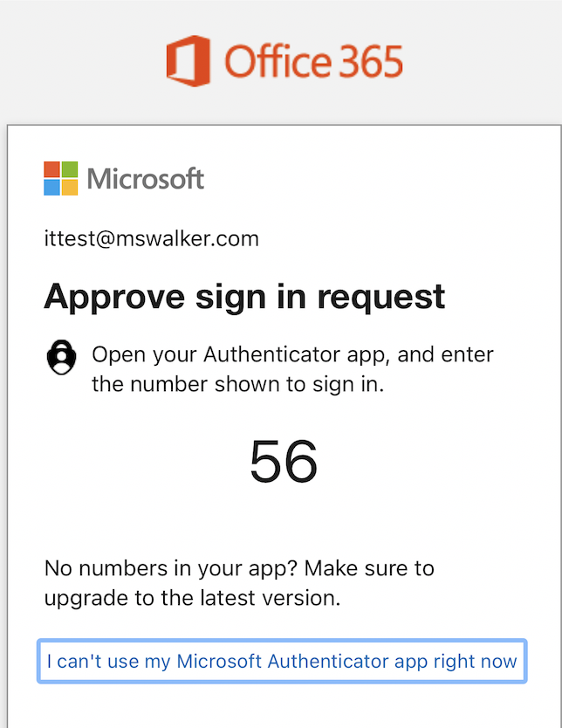Image resolution: width=562 pixels, height=728 pixels.
Task: Click the Authenticator lock icon
Action: [60, 359]
